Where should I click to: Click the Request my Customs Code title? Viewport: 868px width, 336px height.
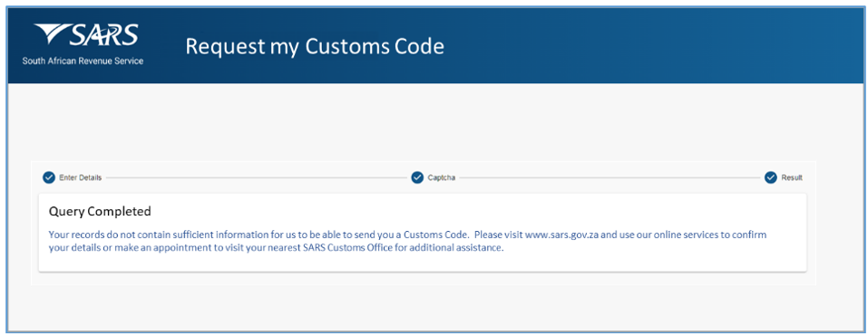coord(315,46)
